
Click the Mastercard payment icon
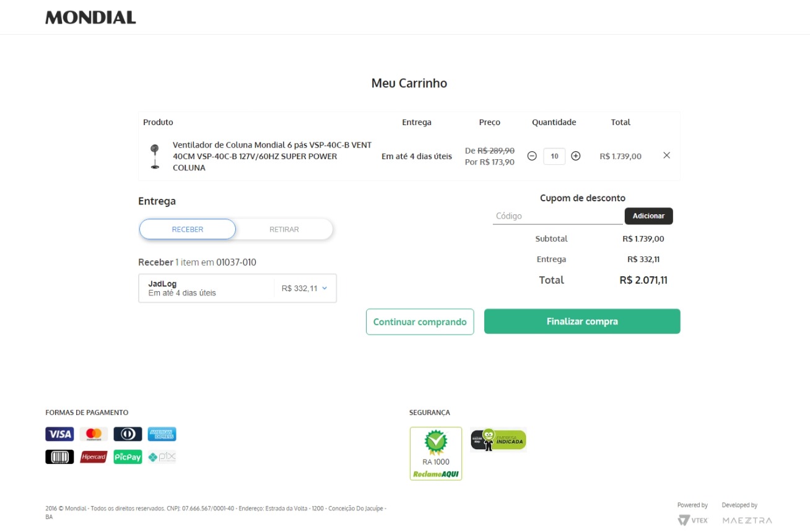coord(94,434)
